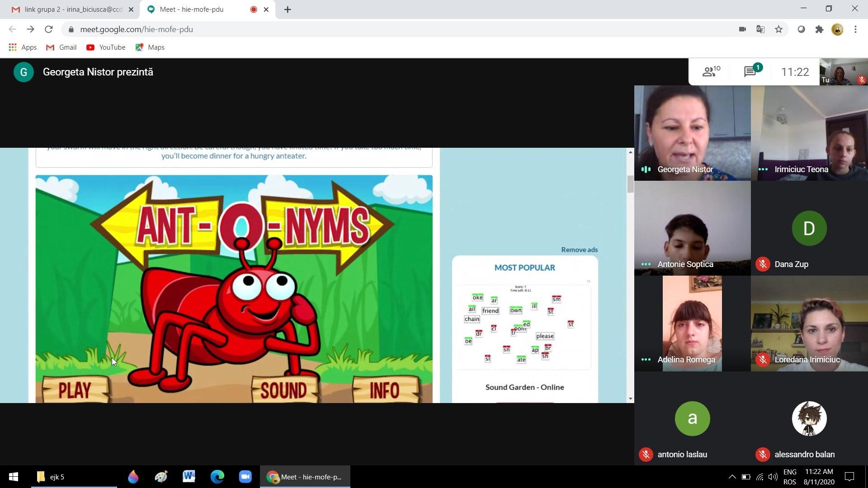Open the participants list icon
868x488 pixels.
tap(711, 71)
